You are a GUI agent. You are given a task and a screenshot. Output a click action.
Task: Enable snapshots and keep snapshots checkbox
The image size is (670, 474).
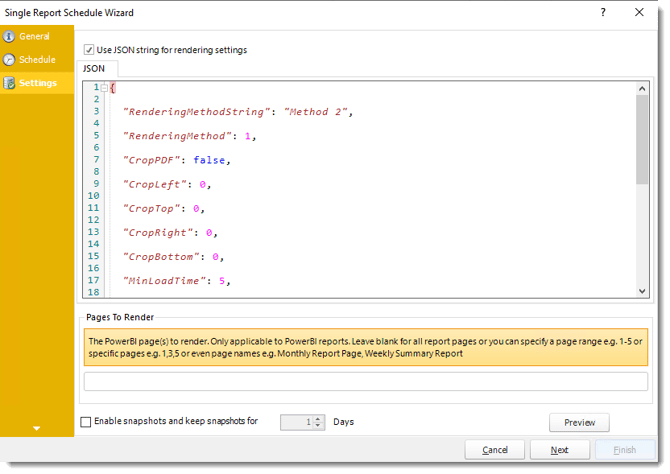pos(86,422)
